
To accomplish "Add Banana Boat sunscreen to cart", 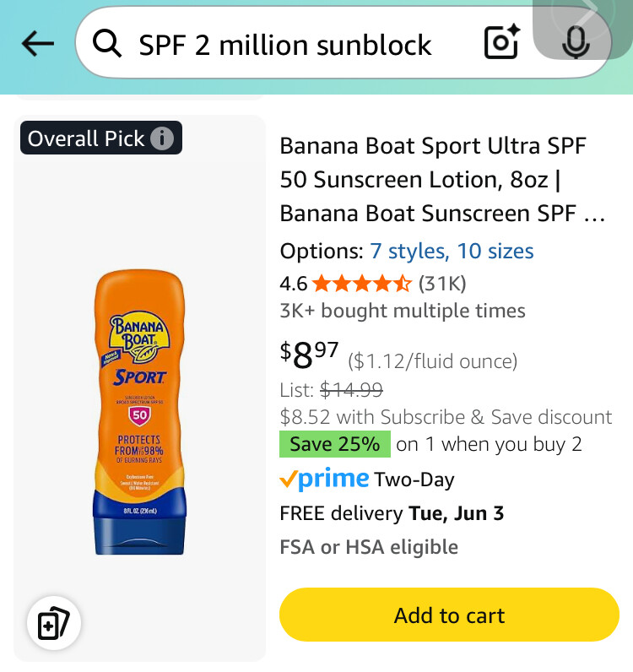I will pyautogui.click(x=449, y=615).
